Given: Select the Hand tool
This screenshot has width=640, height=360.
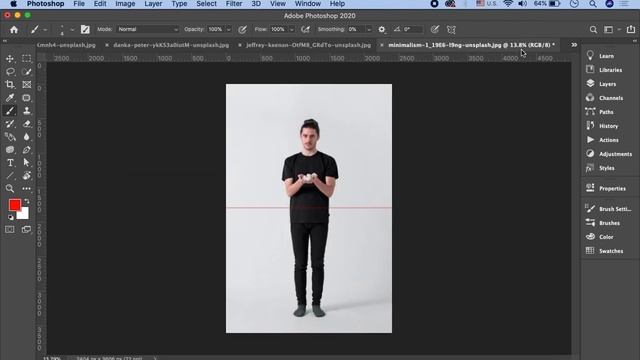Looking at the screenshot, I should 27,176.
